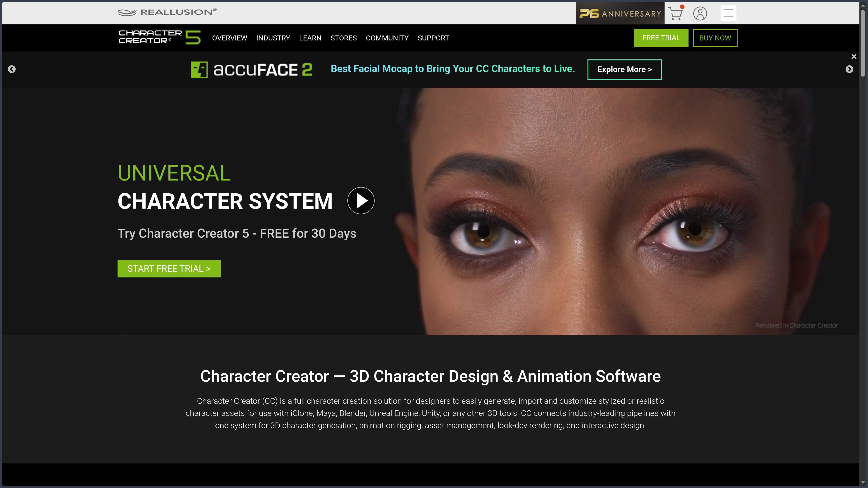Open the Overview menu
868x488 pixels.
coord(229,38)
